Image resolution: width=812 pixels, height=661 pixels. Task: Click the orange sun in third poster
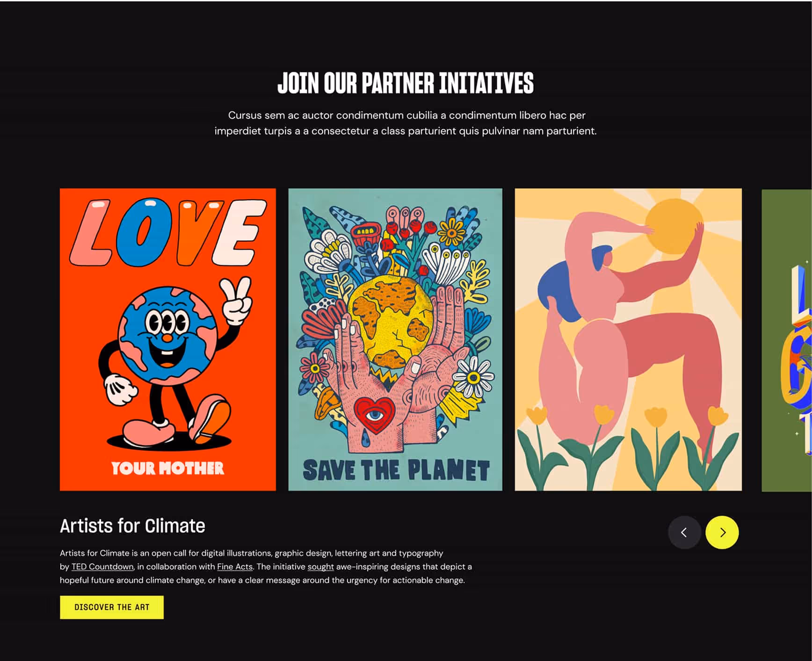pos(674,225)
